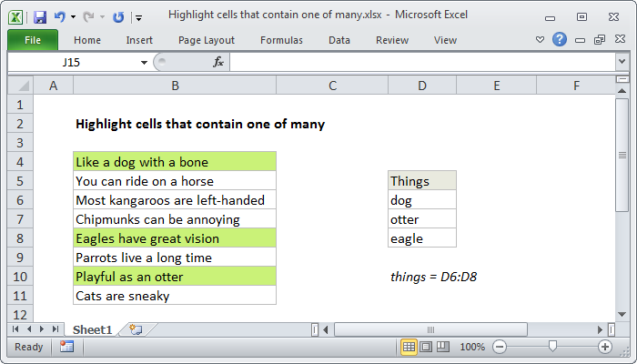Screen dimensions: 637x364
Task: Click the 'Things' header cell
Action: point(422,181)
